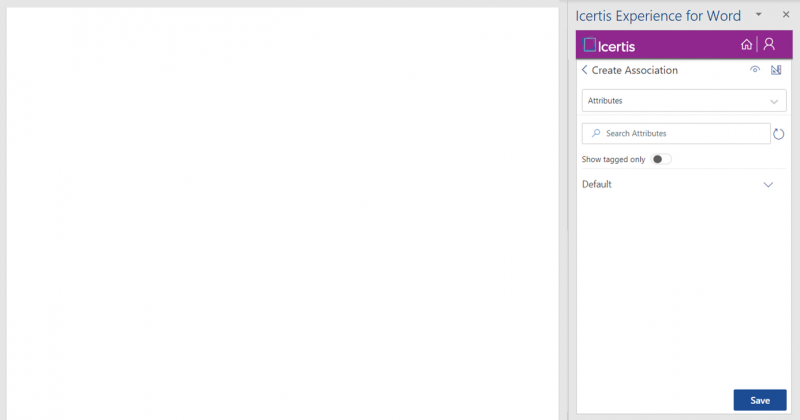Enable the Show tagged only switch
Image resolution: width=800 pixels, height=420 pixels.
click(660, 159)
